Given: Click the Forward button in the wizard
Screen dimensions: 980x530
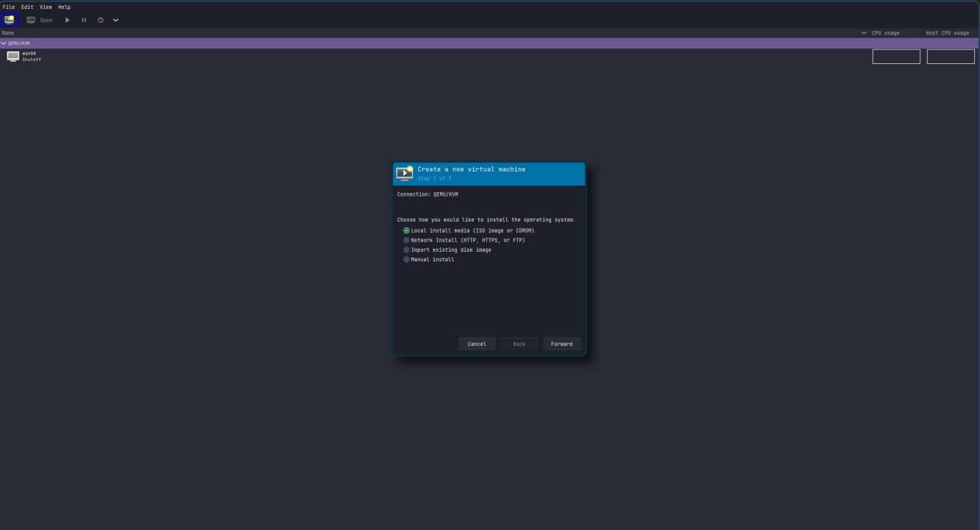Looking at the screenshot, I should pos(561,344).
